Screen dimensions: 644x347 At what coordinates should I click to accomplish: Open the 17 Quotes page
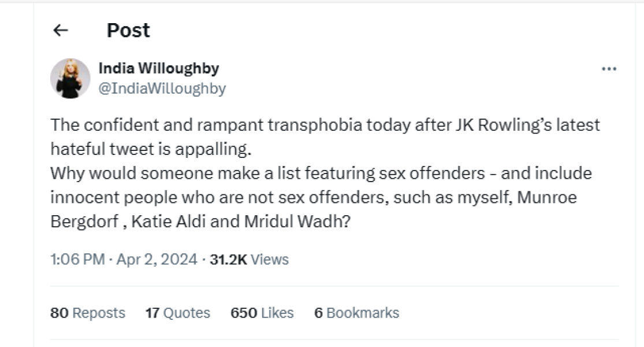(x=177, y=313)
